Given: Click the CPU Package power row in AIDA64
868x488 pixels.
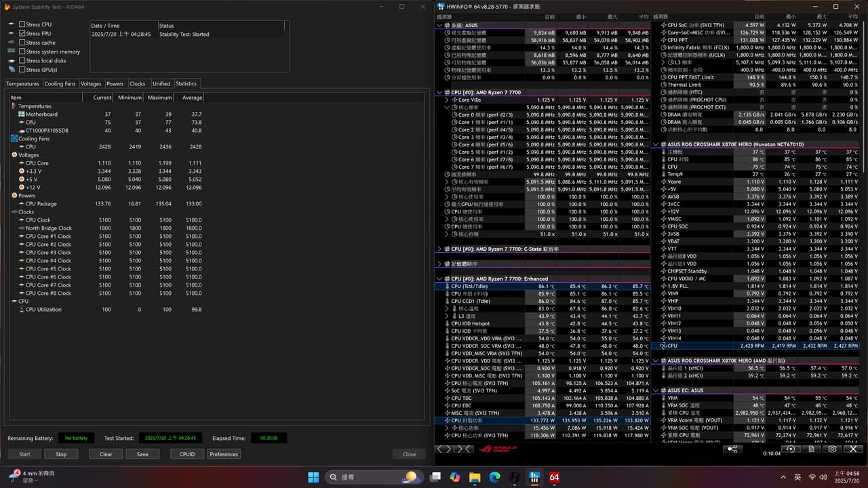Looking at the screenshot, I should tap(106, 204).
